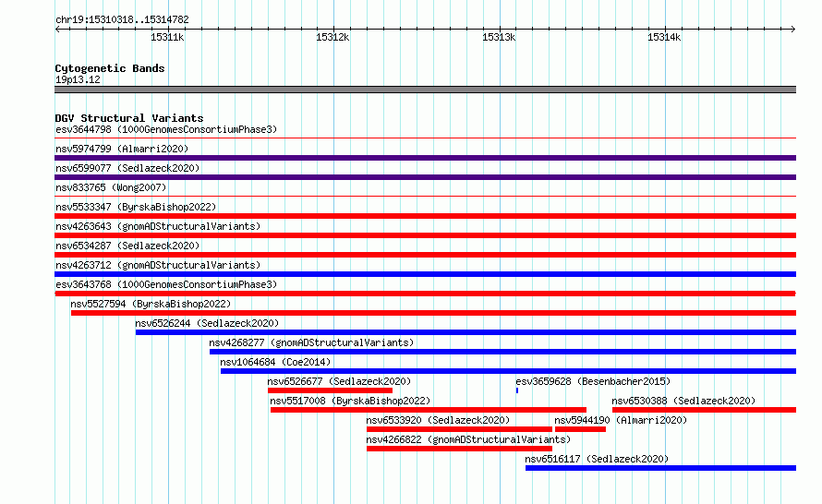Click the 15311k scale marker
This screenshot has height=504, width=822.
point(167,37)
